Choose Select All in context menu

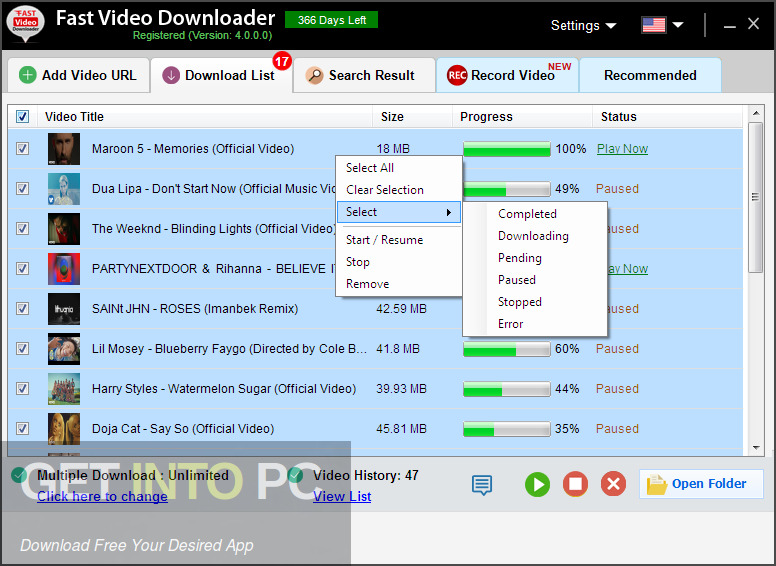(399, 168)
